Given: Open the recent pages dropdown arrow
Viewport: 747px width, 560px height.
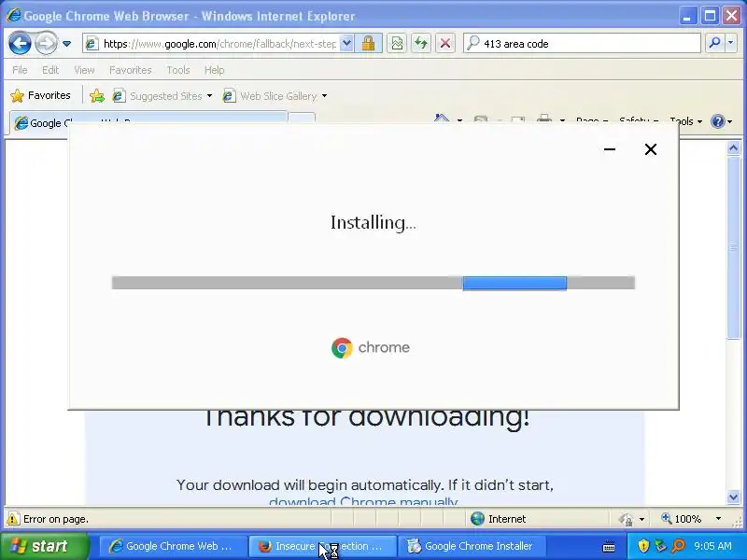Looking at the screenshot, I should pyautogui.click(x=66, y=44).
